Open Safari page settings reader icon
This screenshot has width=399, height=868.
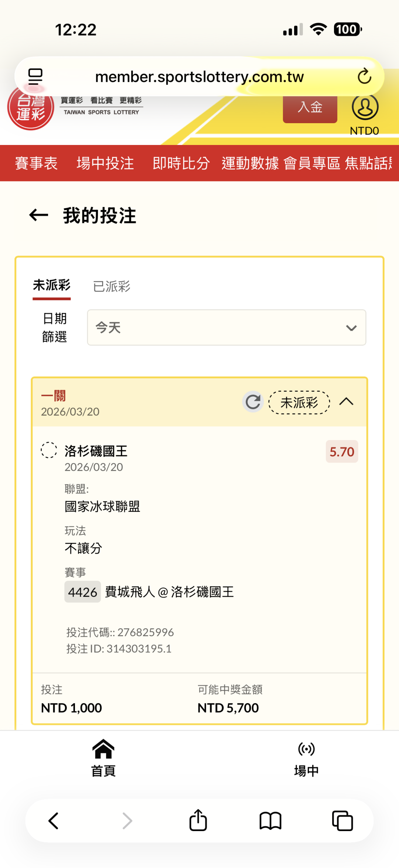pyautogui.click(x=35, y=77)
